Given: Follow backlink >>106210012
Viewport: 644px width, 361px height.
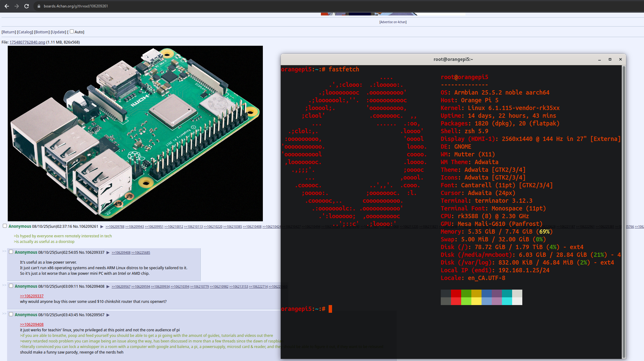Looking at the screenshot, I should coord(174,227).
